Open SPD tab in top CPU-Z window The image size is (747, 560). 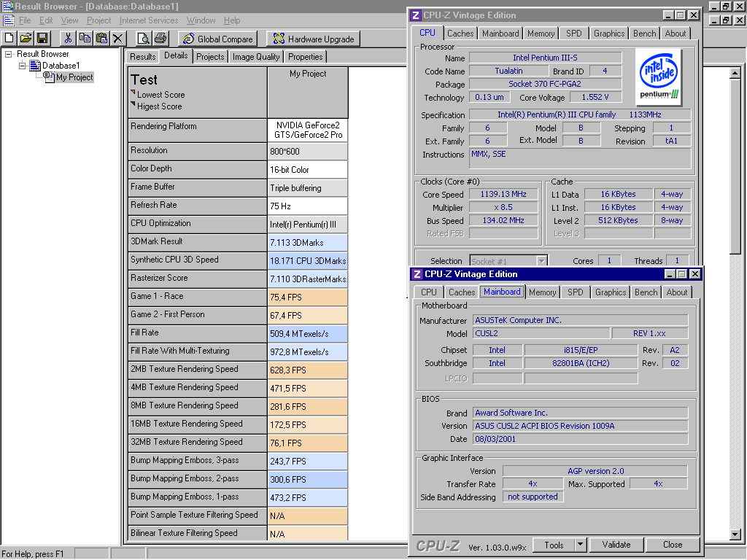[573, 34]
